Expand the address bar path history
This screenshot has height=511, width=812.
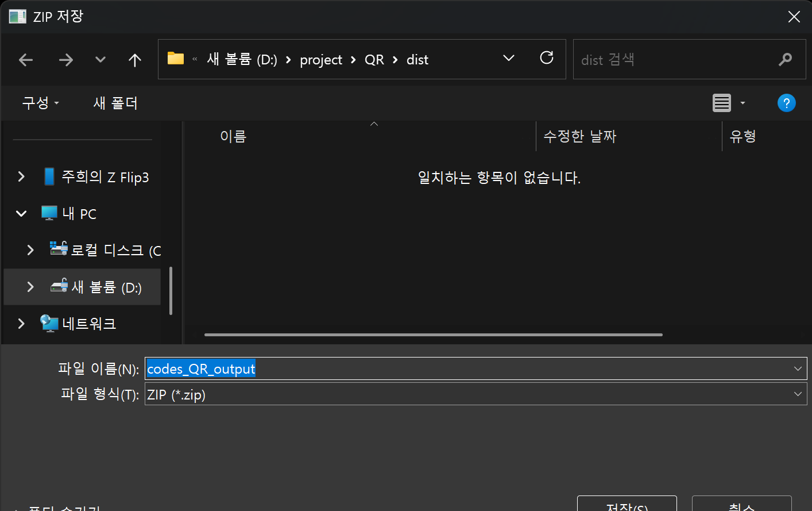point(508,58)
